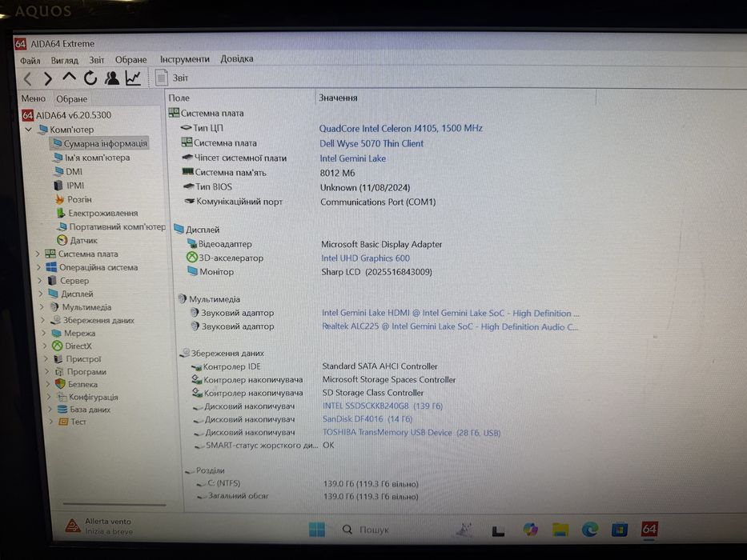Expand the Збереження даних tree node

point(43,320)
